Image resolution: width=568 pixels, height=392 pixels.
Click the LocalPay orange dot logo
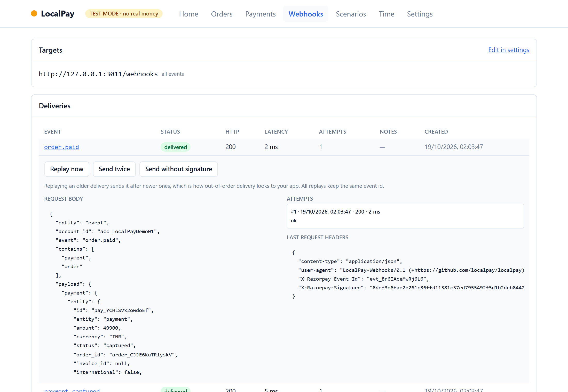point(34,13)
